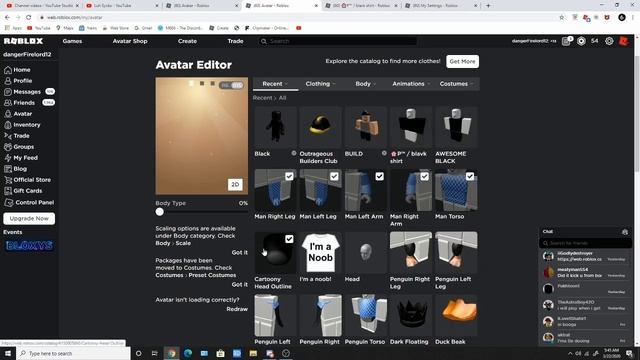Uncheck the Man Left Leg item

[334, 176]
